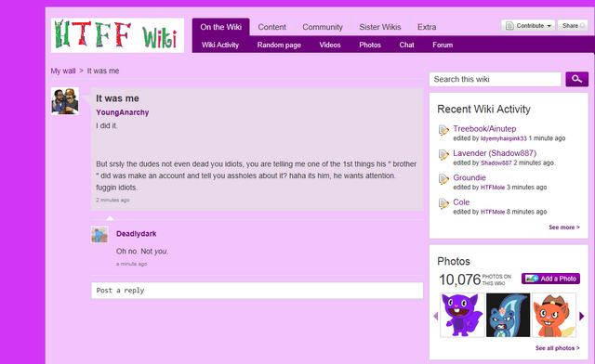Click the edit icon beside Treebook/Ainutep
Screen dimensions: 595x364
click(x=443, y=130)
